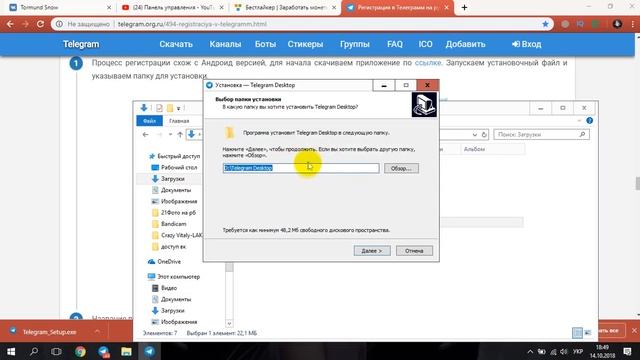This screenshot has height=360, width=640.
Task: Select Быстрый доступ in Explorer tree
Action: coord(174,156)
